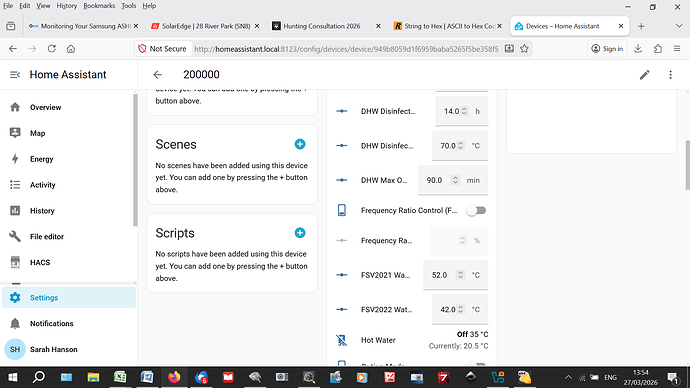The height and width of the screenshot is (388, 690).
Task: Adjust the FSV2022 42.0 stepper arrows
Action: [x=460, y=310]
